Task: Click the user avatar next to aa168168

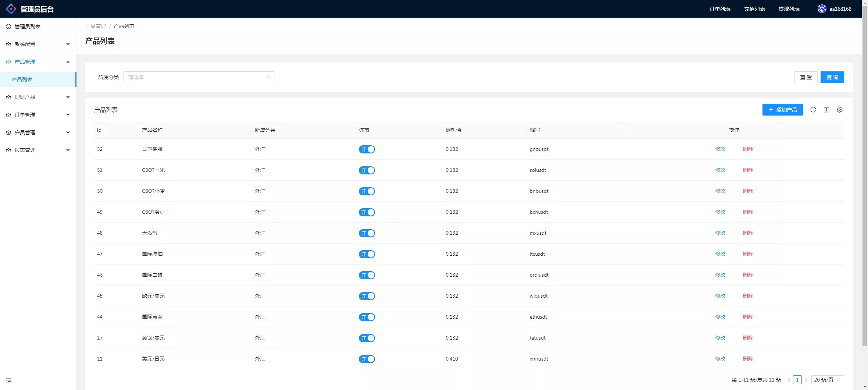Action: pos(822,9)
